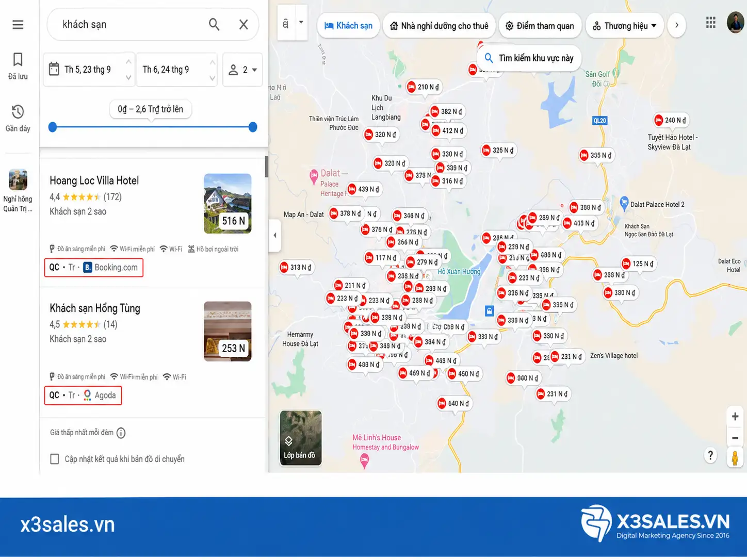
Task: Expand the Thương hiệu brand filter
Action: (x=625, y=26)
